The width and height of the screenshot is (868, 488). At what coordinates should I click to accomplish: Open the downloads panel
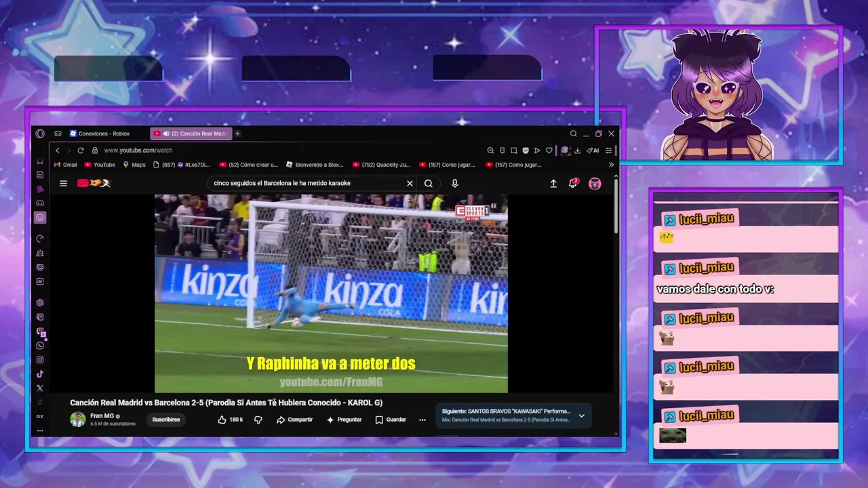pyautogui.click(x=578, y=150)
